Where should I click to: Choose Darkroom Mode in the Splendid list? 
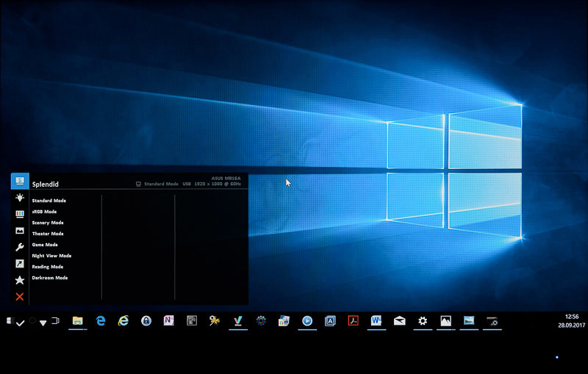pyautogui.click(x=50, y=278)
